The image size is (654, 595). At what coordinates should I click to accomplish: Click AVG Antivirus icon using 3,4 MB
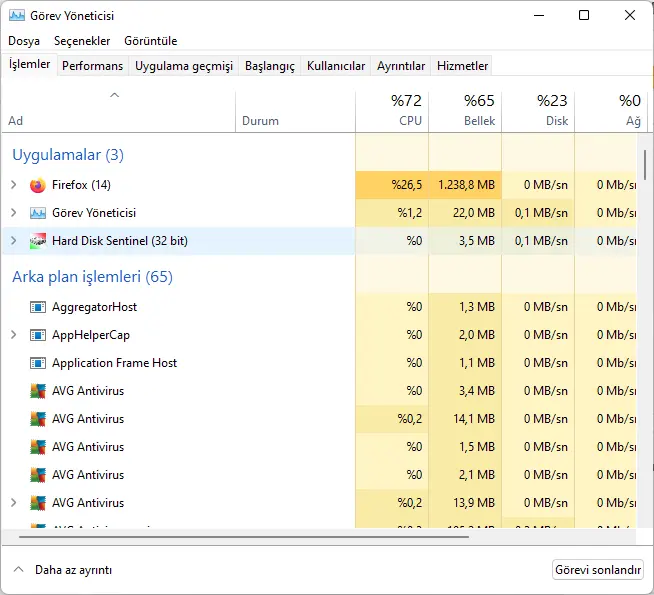(x=38, y=391)
